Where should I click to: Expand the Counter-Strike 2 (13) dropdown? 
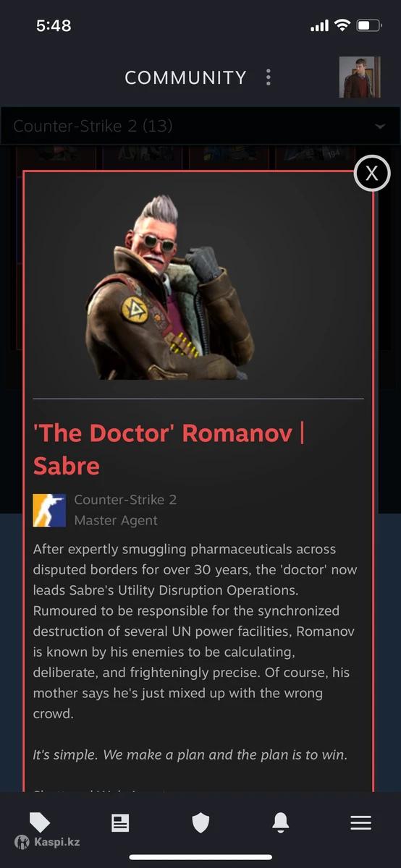(200, 126)
